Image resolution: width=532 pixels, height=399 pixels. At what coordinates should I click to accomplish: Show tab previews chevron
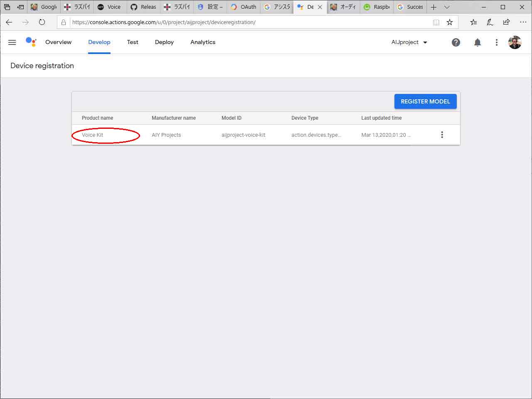447,7
